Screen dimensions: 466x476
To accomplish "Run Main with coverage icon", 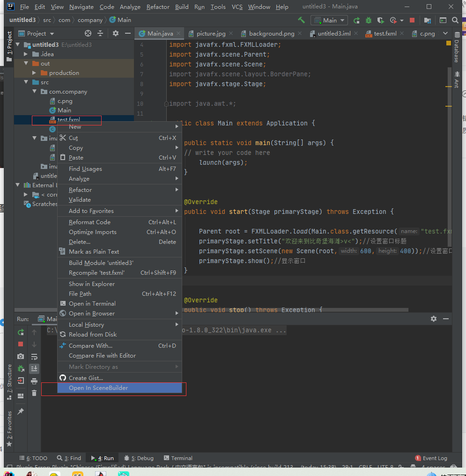I will pos(380,20).
